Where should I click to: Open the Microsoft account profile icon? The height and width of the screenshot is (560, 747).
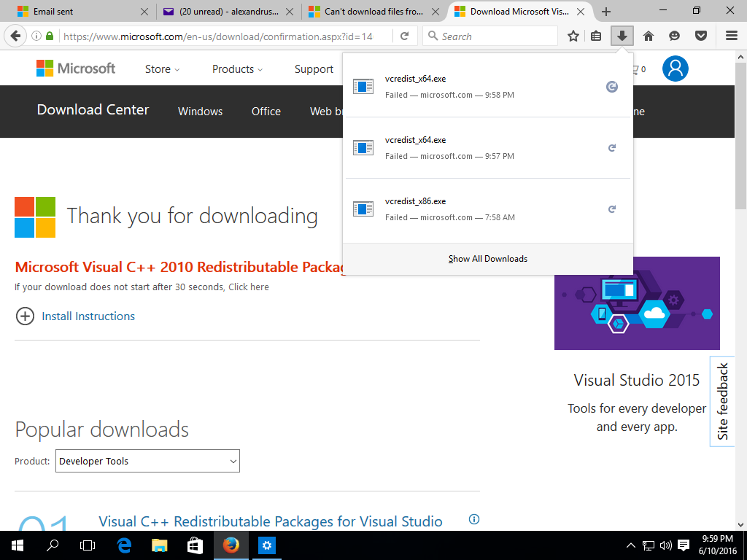(675, 69)
